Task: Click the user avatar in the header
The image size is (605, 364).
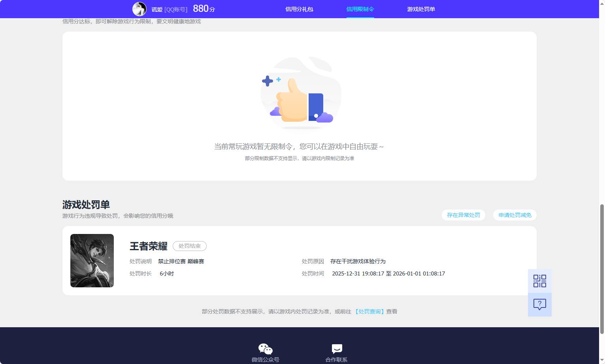Action: [139, 9]
